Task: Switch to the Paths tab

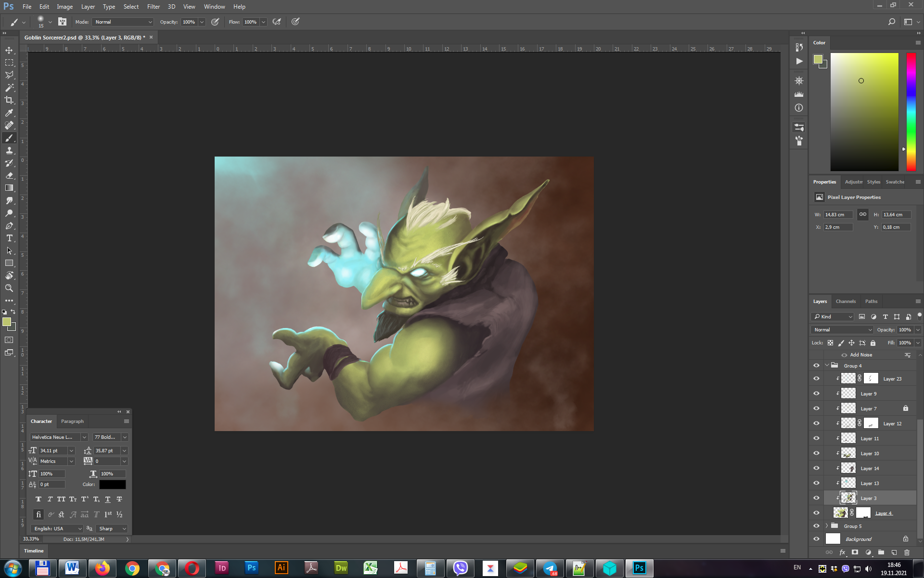Action: (x=871, y=301)
